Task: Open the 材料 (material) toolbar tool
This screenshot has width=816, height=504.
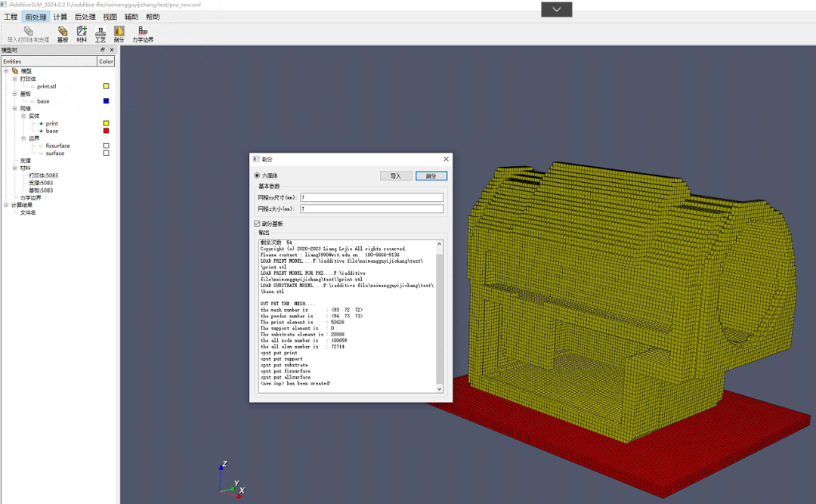Action: (x=82, y=34)
